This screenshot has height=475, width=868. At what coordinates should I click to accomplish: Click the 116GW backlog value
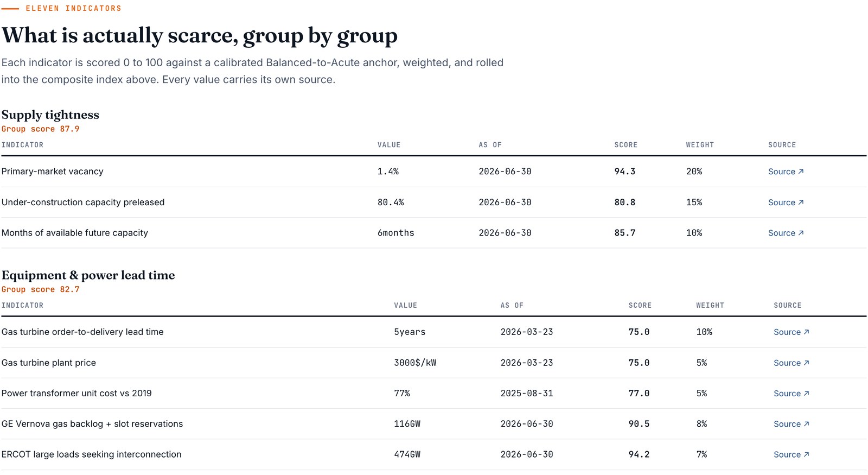tap(407, 424)
